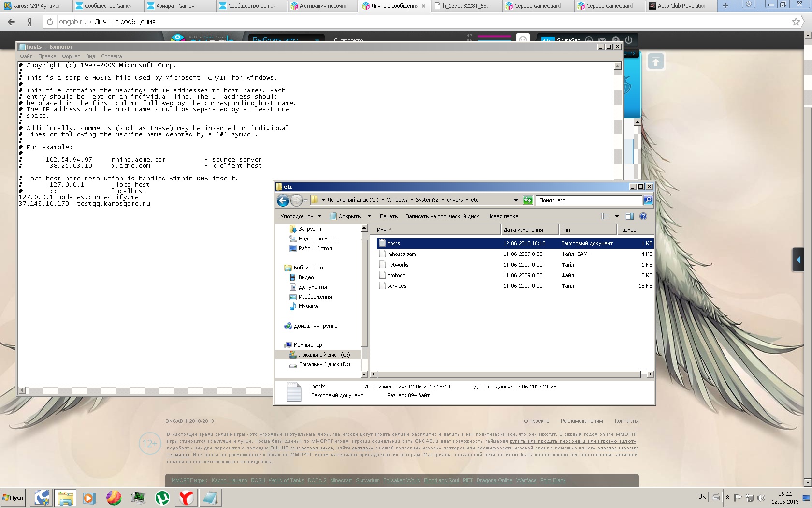Open the dropdown arrow next to Открыть

[369, 216]
